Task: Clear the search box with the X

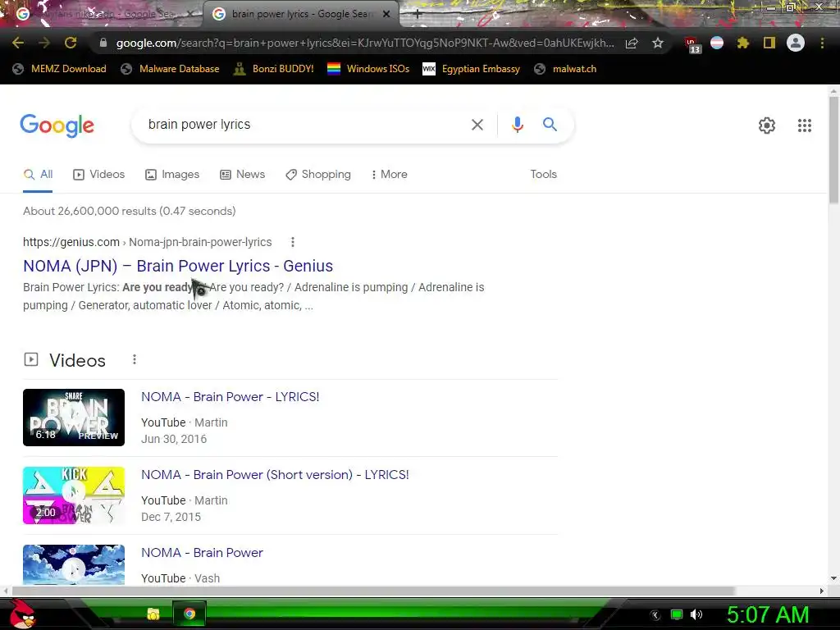Action: pos(477,125)
